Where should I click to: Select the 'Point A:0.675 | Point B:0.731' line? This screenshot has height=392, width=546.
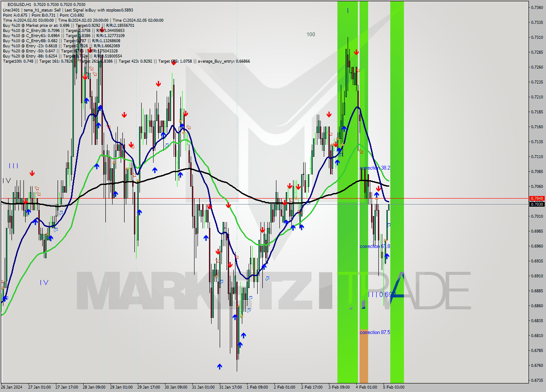point(44,15)
